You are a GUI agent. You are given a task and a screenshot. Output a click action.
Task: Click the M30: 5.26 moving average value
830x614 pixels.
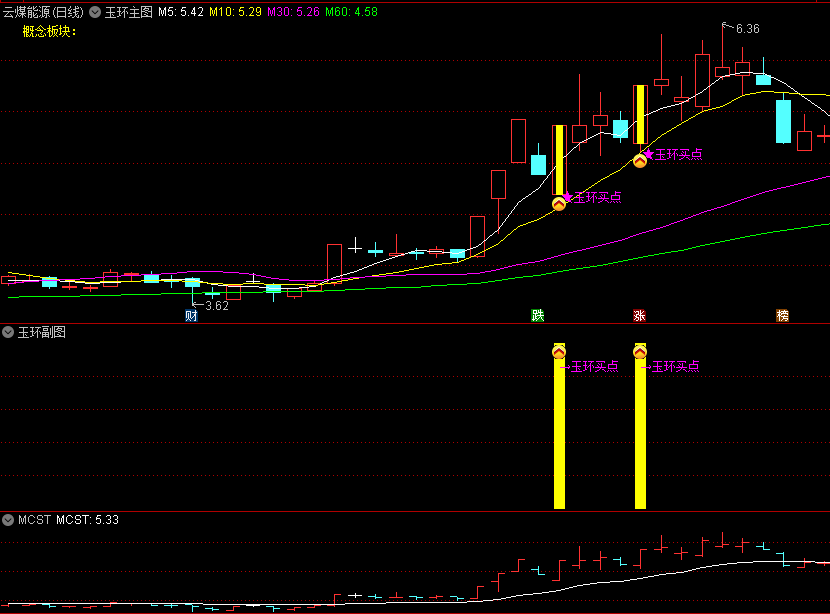point(293,12)
